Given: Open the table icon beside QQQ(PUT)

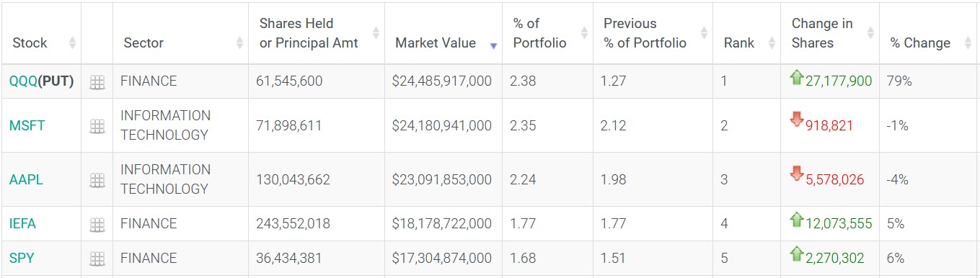Looking at the screenshot, I should 97,83.
